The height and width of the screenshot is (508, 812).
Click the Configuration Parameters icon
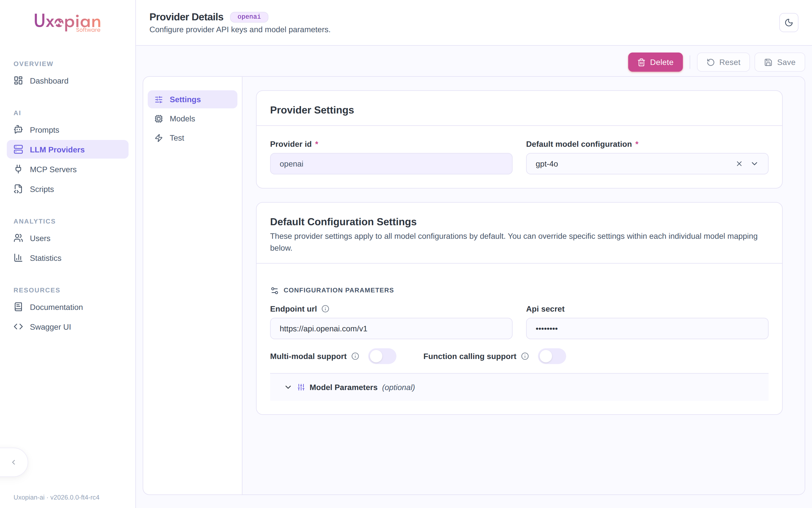[274, 290]
